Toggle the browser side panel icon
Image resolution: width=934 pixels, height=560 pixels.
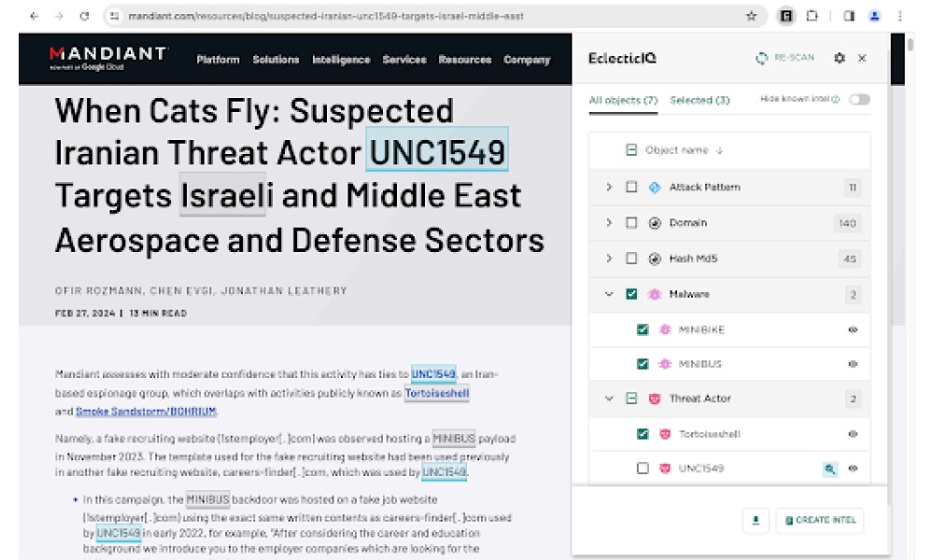(x=849, y=16)
